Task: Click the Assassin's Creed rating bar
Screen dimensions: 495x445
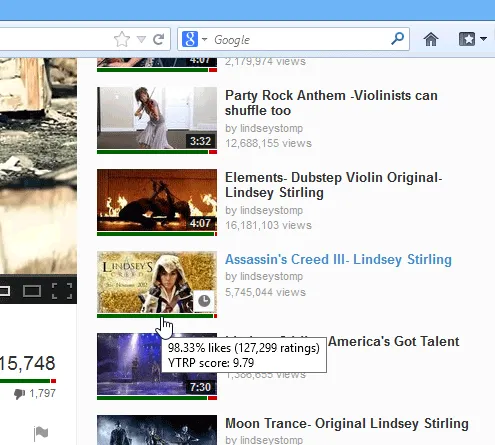Action: tap(157, 316)
